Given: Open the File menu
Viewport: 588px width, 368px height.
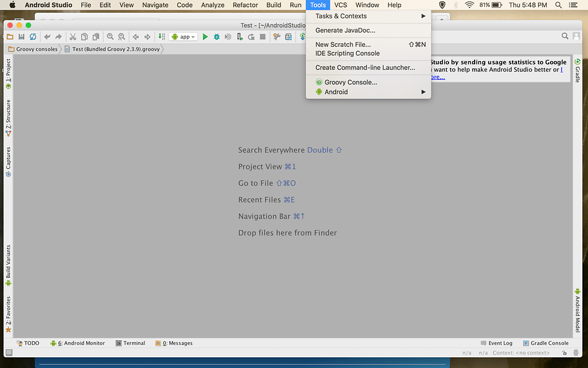Looking at the screenshot, I should pos(86,5).
